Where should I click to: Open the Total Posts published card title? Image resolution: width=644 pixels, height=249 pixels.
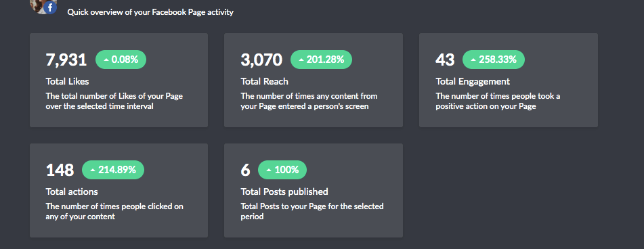click(284, 191)
